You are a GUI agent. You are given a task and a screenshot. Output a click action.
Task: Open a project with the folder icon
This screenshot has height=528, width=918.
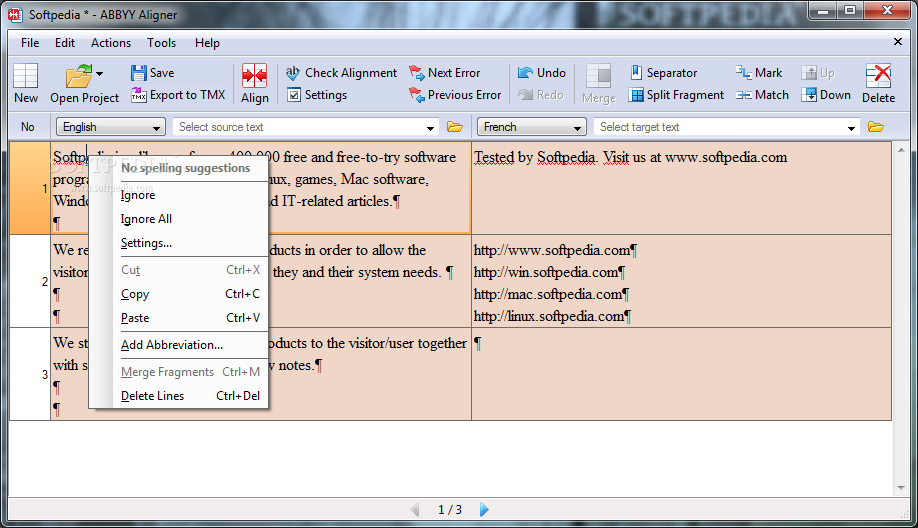coord(78,76)
